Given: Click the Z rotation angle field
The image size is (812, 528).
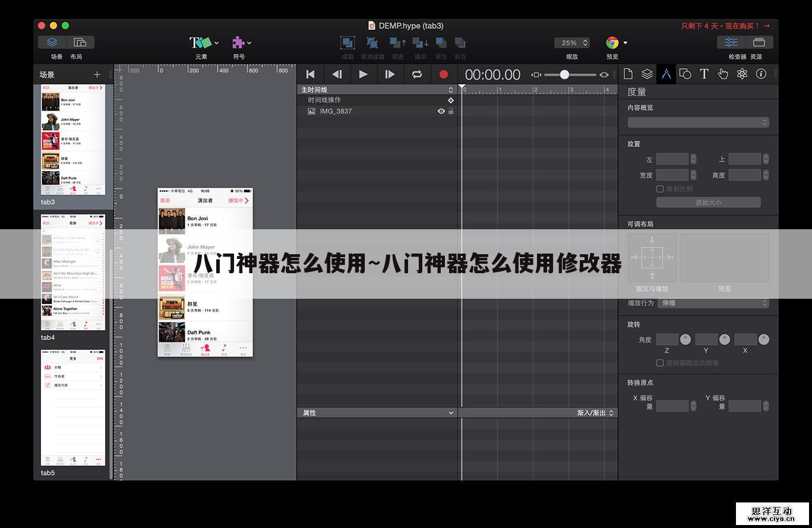Looking at the screenshot, I should [667, 340].
